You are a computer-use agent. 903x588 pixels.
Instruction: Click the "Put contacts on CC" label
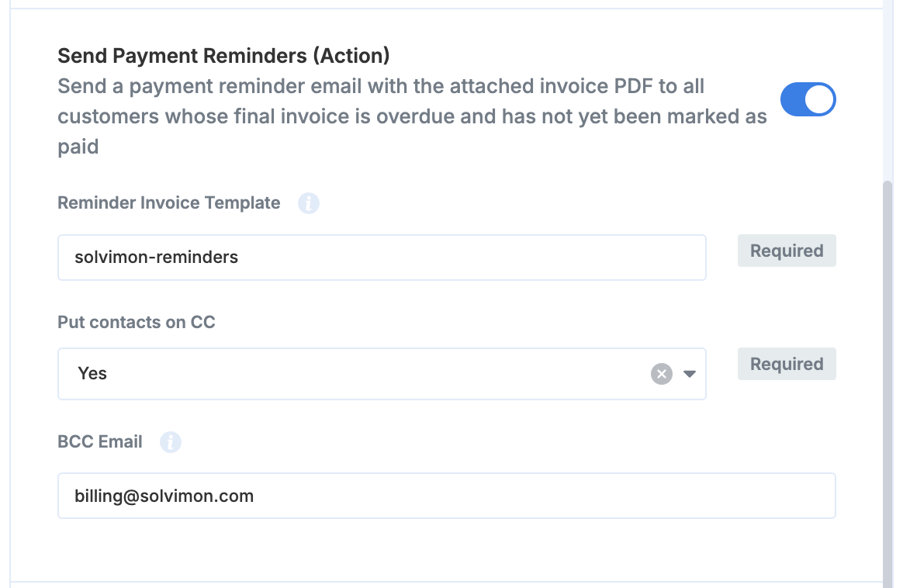(x=136, y=323)
